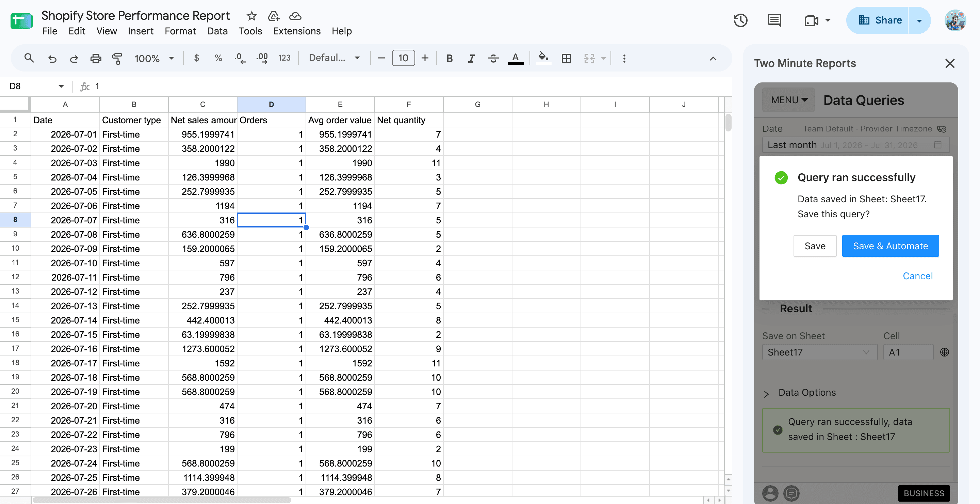The height and width of the screenshot is (504, 980).
Task: Click the move to Drive folder icon
Action: [x=274, y=16]
